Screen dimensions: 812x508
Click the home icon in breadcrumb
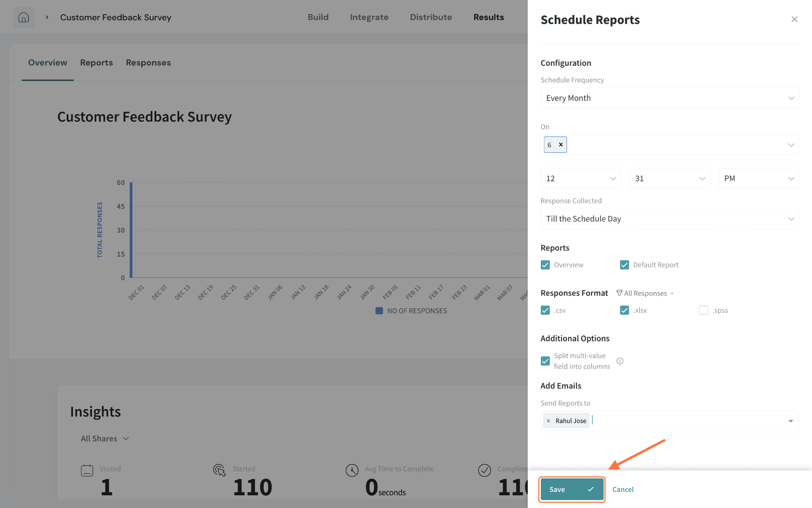pyautogui.click(x=24, y=17)
